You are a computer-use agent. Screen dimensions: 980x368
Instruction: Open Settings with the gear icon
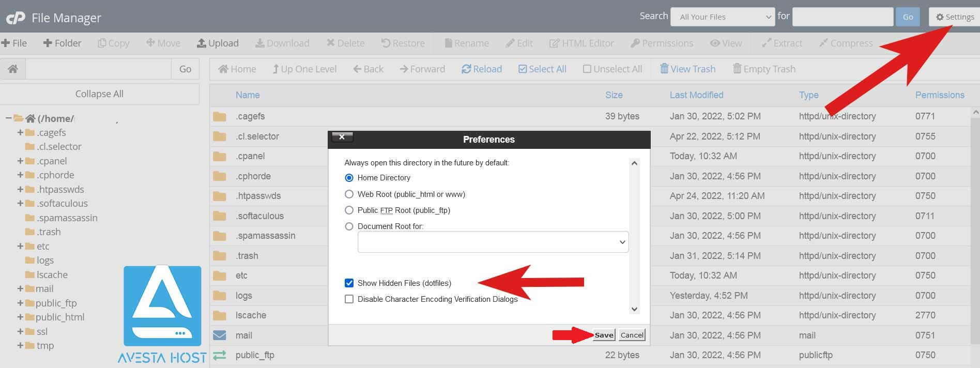click(940, 17)
